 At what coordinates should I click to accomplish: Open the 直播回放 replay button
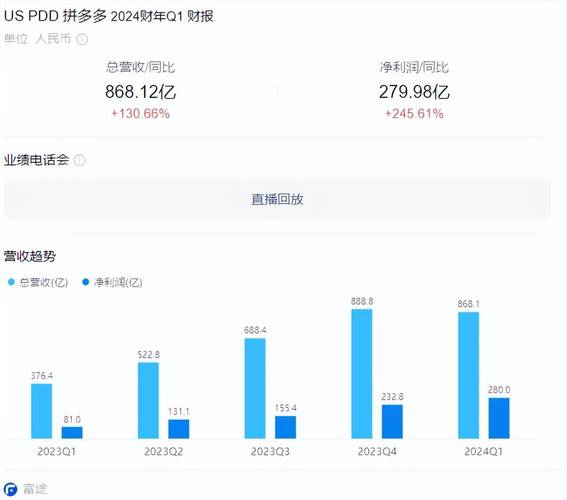pyautogui.click(x=277, y=199)
